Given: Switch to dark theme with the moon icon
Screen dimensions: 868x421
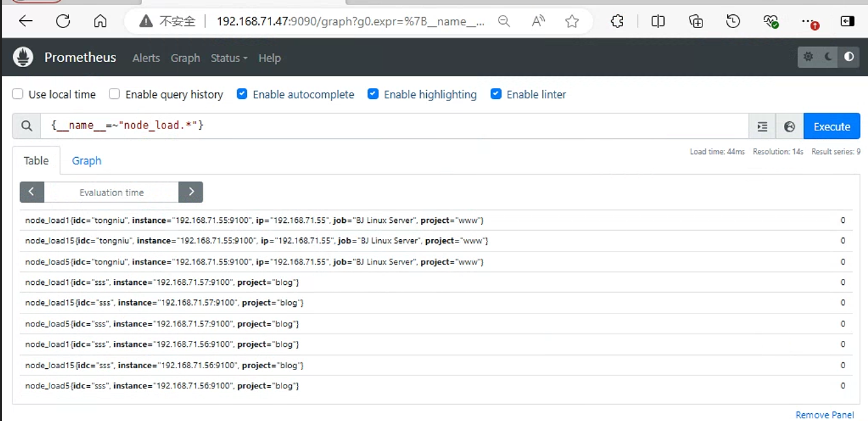Looking at the screenshot, I should click(829, 57).
